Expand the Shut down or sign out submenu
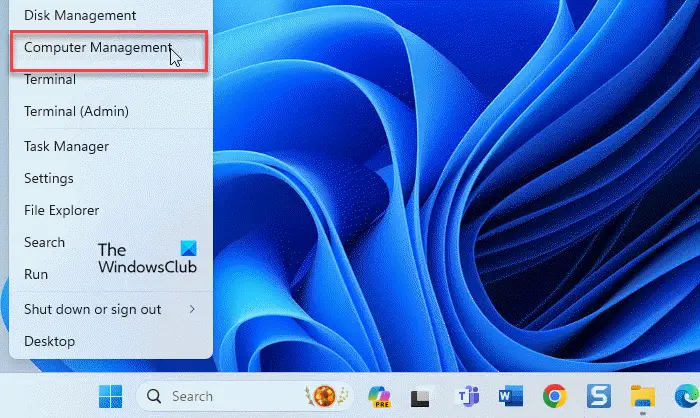 point(111,309)
